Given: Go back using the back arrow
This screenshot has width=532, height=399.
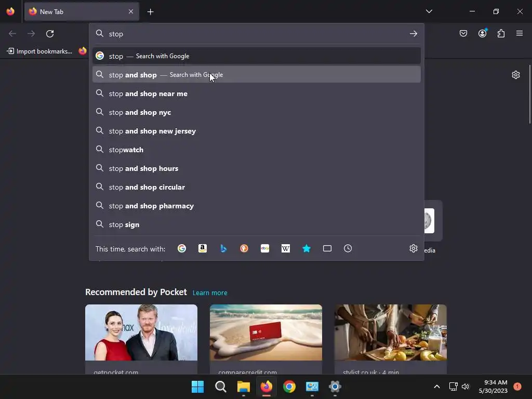Looking at the screenshot, I should pyautogui.click(x=12, y=34).
